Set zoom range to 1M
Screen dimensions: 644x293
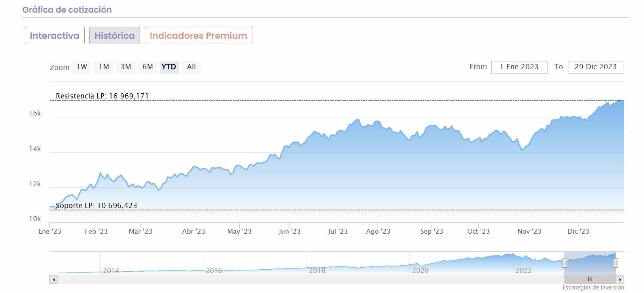point(104,67)
